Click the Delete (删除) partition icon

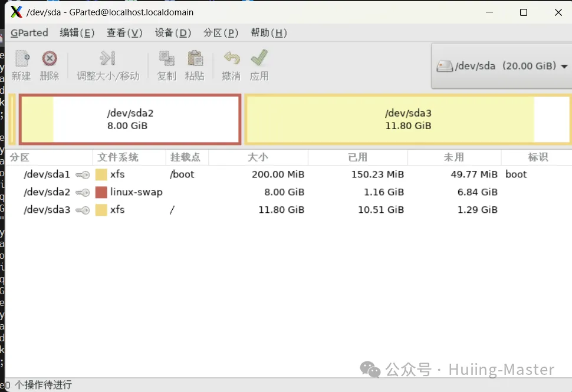pos(50,58)
